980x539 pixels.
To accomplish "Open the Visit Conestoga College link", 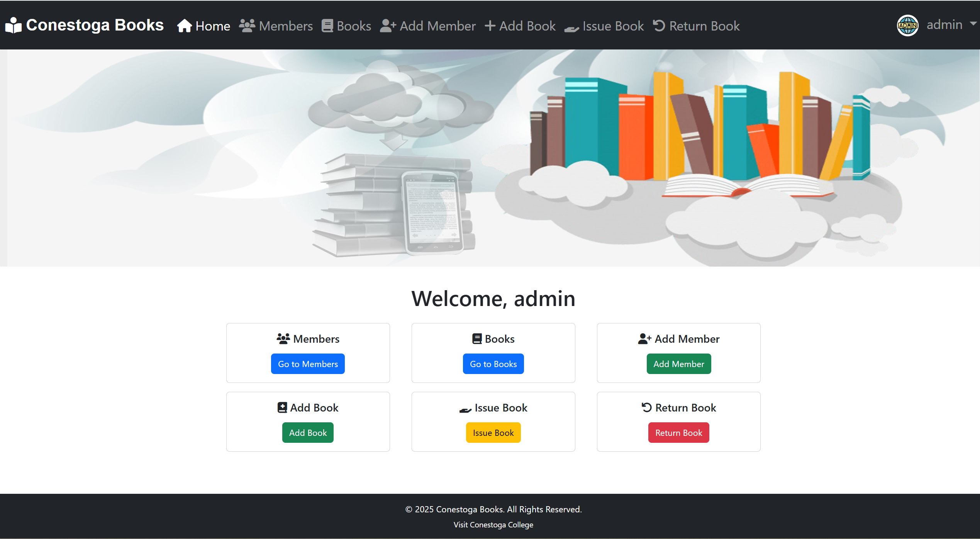I will pyautogui.click(x=493, y=525).
